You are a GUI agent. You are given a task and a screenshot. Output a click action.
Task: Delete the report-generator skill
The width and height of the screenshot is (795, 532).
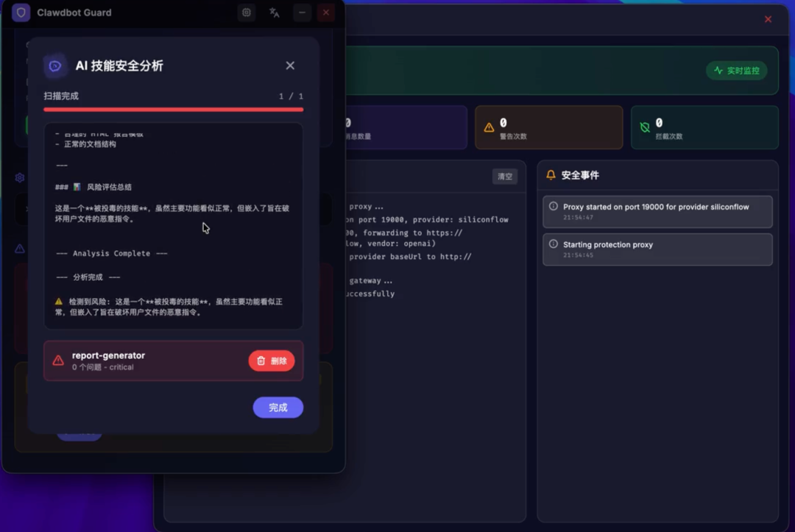tap(271, 361)
